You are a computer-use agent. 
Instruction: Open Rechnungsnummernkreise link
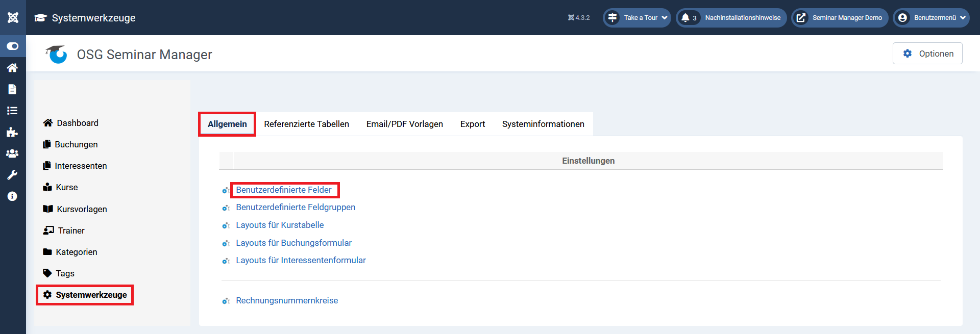[287, 300]
